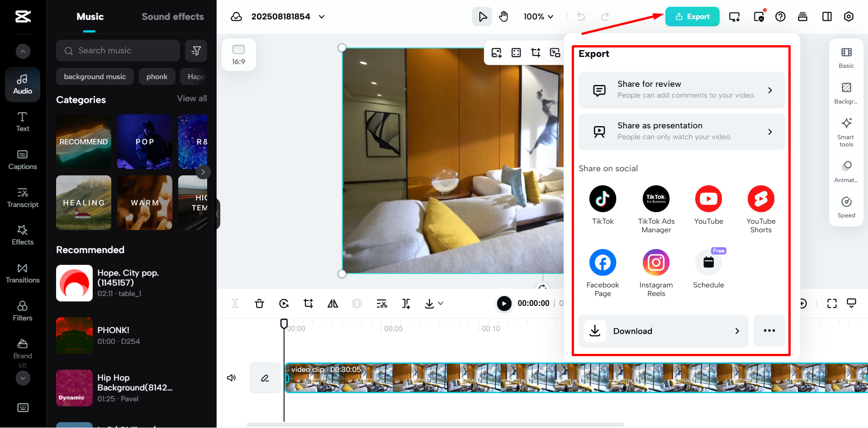Open the 100% zoom dropdown
Screen dimensions: 868x428
[538, 17]
